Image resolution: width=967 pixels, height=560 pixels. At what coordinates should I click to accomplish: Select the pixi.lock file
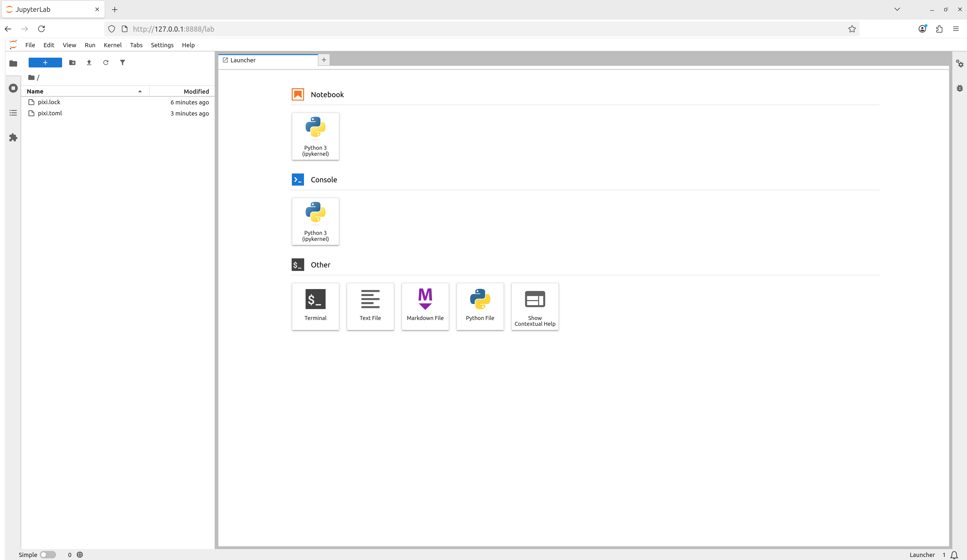(118, 102)
